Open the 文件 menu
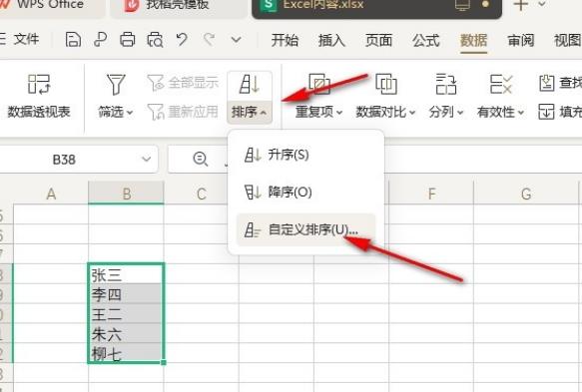582x392 pixels. tap(26, 39)
